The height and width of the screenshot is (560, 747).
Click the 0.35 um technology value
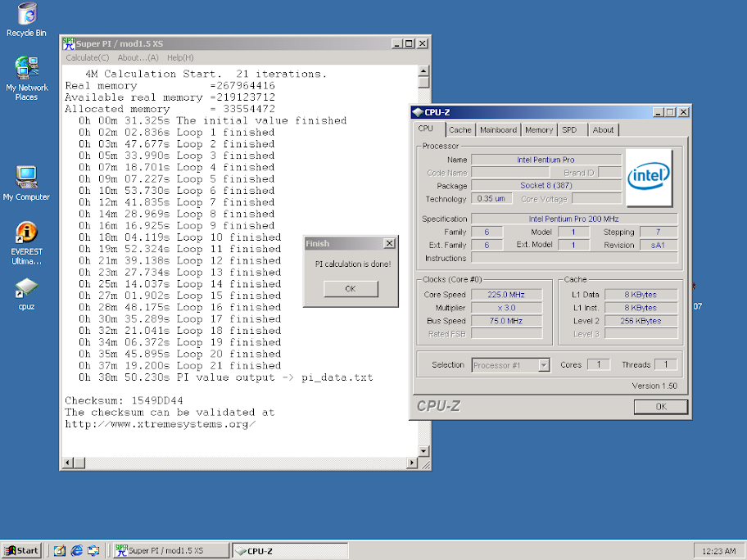(x=491, y=199)
